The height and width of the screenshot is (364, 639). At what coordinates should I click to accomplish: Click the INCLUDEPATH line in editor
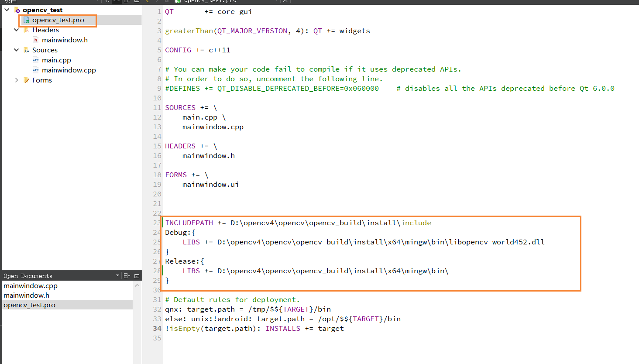pyautogui.click(x=298, y=223)
